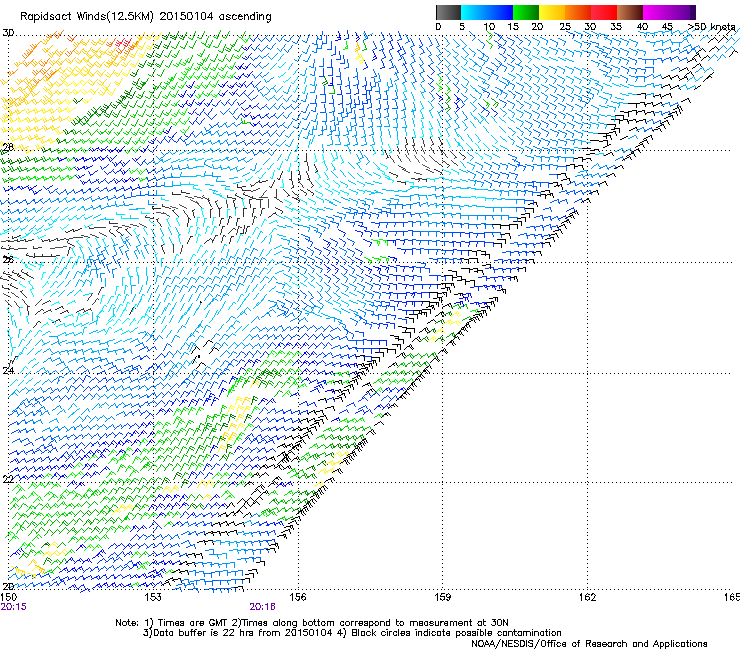The image size is (740, 650).
Task: Click the legend tick label '40'
Action: (642, 27)
